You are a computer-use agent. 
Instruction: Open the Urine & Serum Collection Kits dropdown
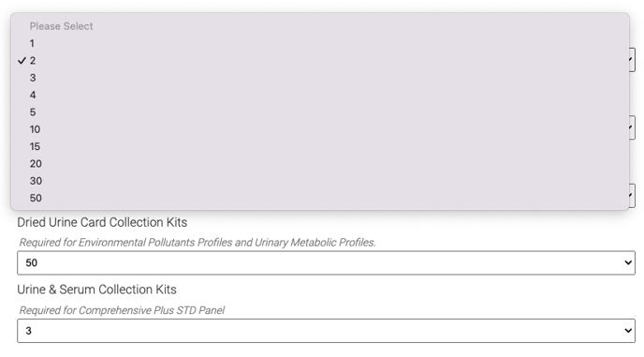pos(326,331)
